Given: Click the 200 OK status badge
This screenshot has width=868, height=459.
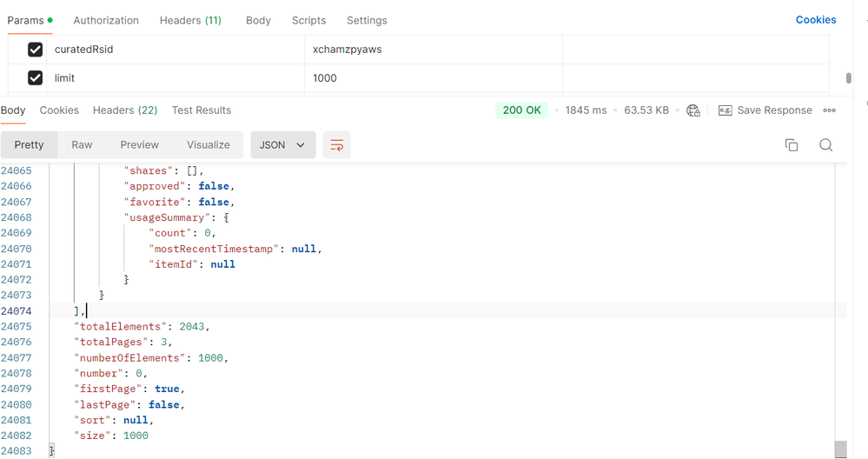Looking at the screenshot, I should (x=522, y=110).
